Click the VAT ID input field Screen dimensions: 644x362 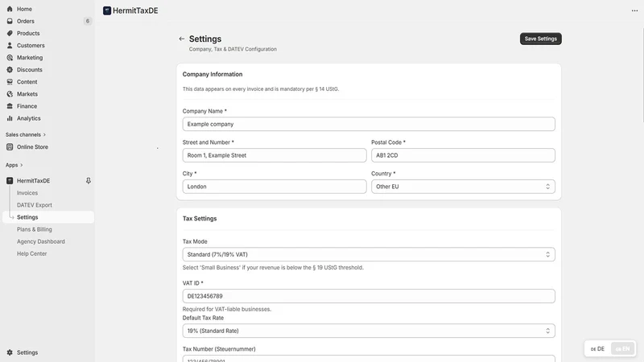[x=369, y=296]
